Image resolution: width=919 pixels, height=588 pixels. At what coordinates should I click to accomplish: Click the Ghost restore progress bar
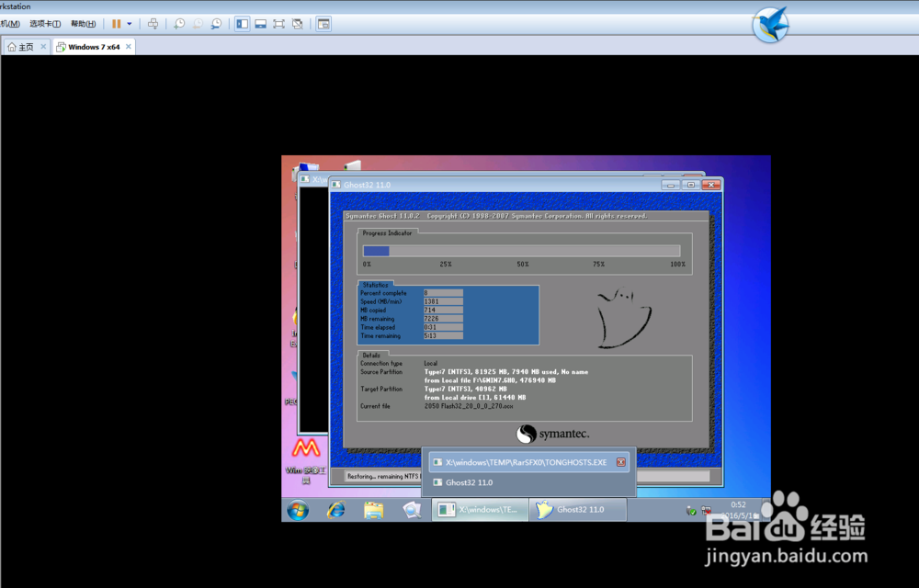pyautogui.click(x=522, y=251)
